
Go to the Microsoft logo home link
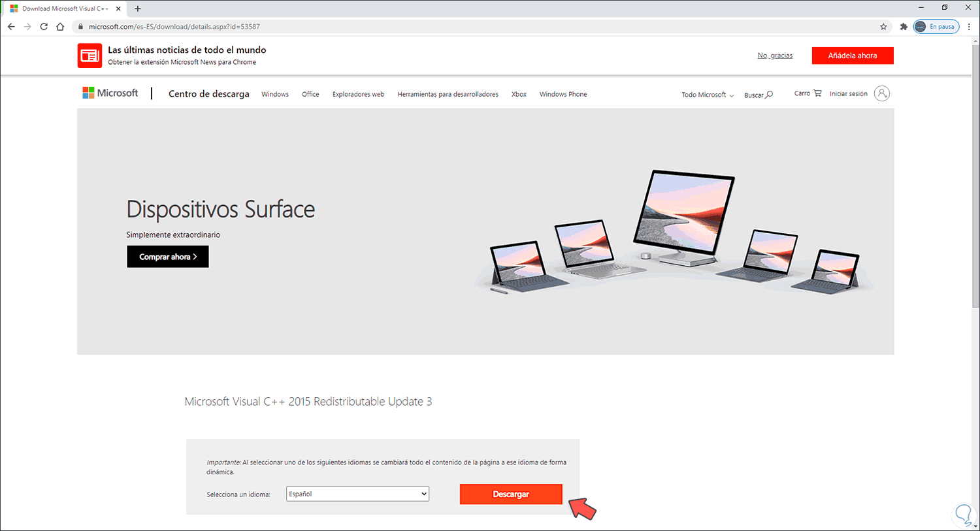(110, 93)
